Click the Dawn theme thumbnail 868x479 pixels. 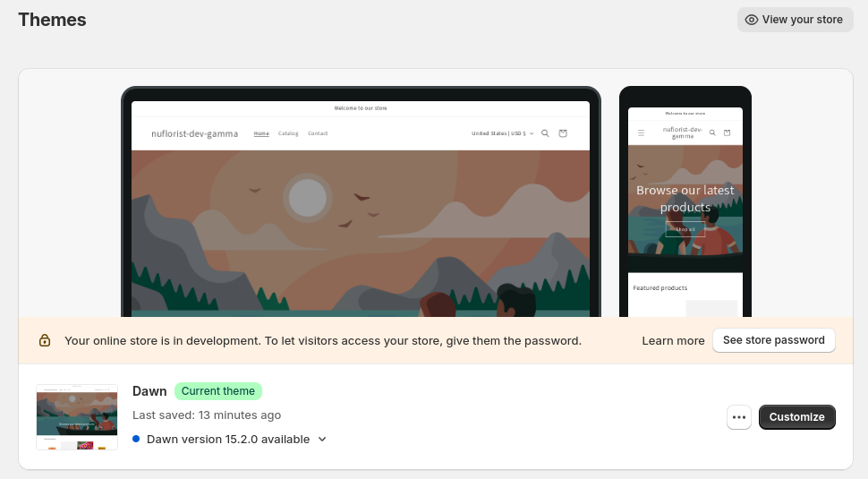pyautogui.click(x=77, y=417)
